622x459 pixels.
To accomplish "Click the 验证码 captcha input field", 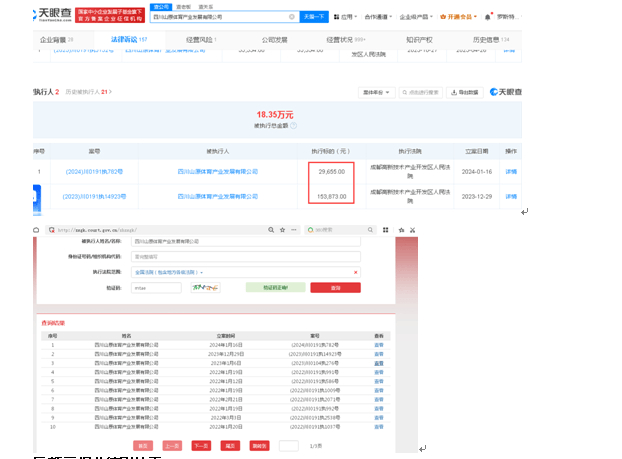I will (156, 288).
